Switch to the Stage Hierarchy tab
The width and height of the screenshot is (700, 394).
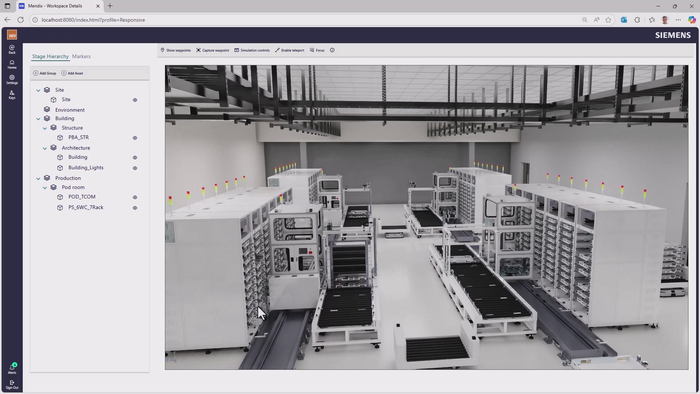(50, 56)
